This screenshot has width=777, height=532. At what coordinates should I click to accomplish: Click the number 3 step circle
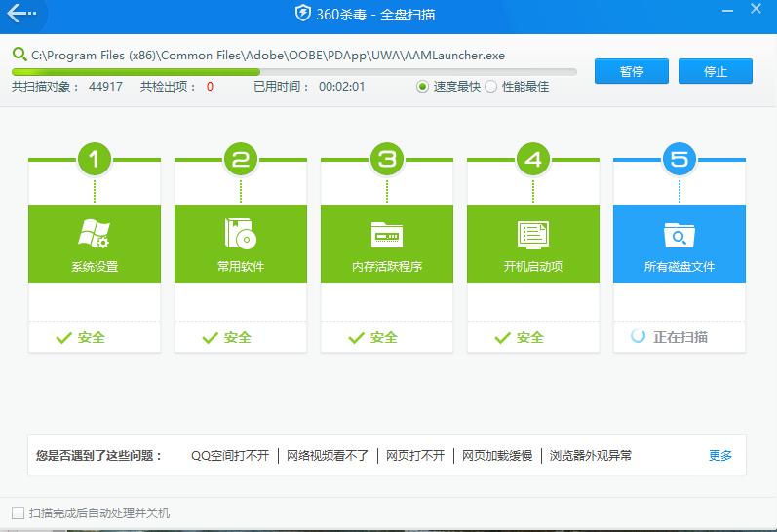tap(387, 159)
